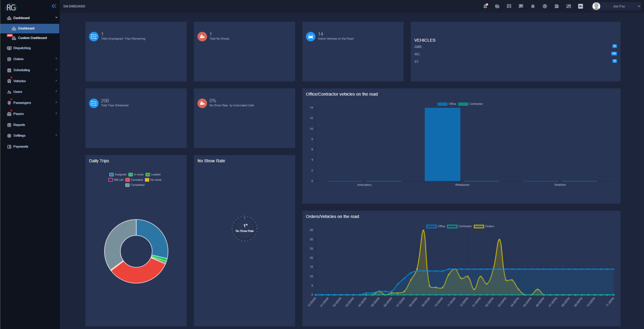The height and width of the screenshot is (329, 644).
Task: Toggle Canceled in Daily Trips legend
Action: pyautogui.click(x=134, y=180)
